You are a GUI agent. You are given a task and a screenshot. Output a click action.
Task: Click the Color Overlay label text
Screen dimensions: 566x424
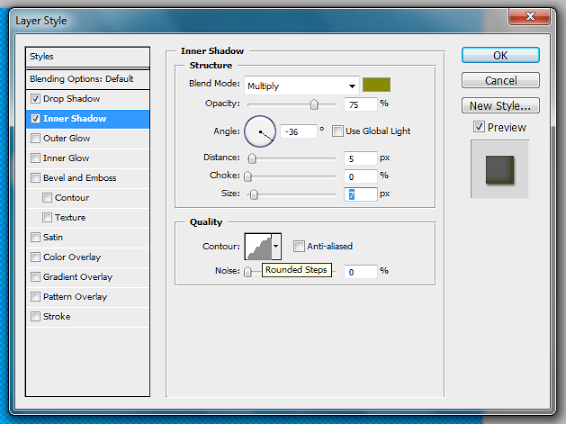pos(72,257)
